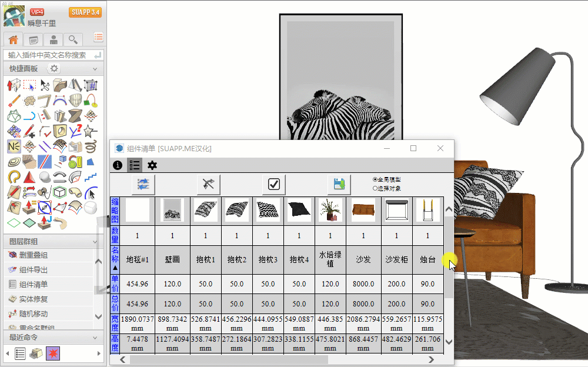588x367 pixels.
Task: Click the orange list menu icon button
Action: click(98, 37)
